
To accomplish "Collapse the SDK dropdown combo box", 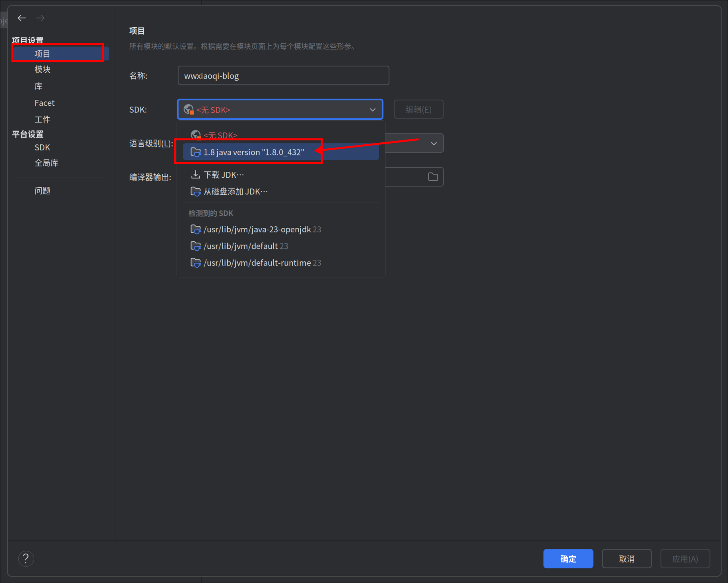I will 372,110.
